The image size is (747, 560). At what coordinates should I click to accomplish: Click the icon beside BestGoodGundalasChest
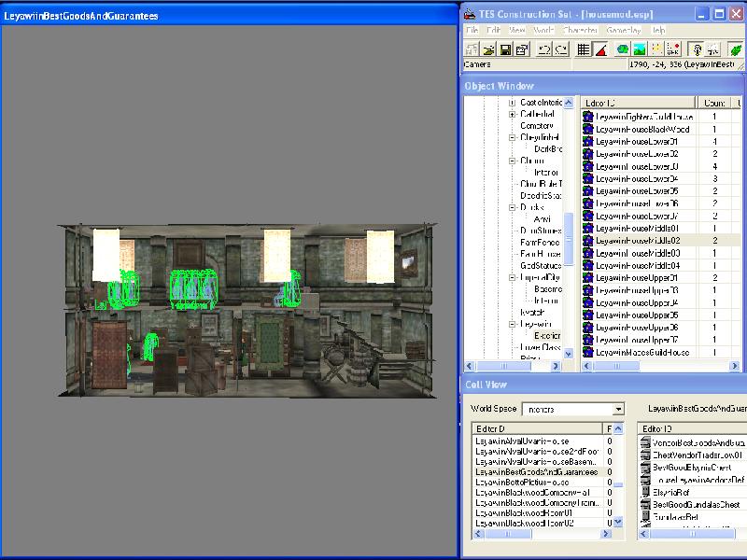pyautogui.click(x=645, y=504)
